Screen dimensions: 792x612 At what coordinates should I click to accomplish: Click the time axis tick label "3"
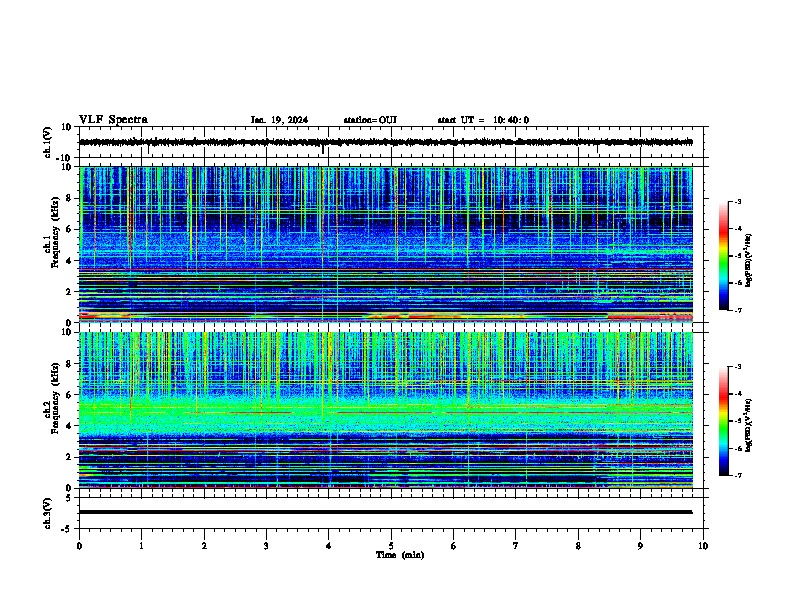click(x=266, y=546)
